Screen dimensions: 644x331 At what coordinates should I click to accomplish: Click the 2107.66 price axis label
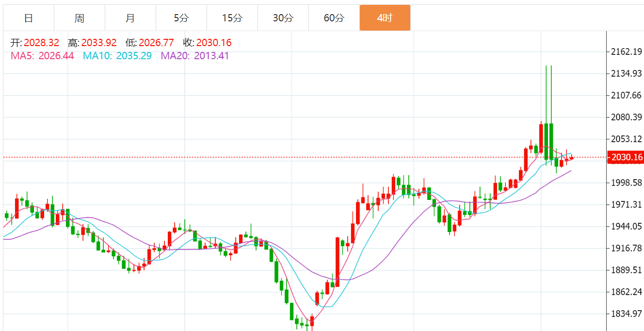point(627,95)
